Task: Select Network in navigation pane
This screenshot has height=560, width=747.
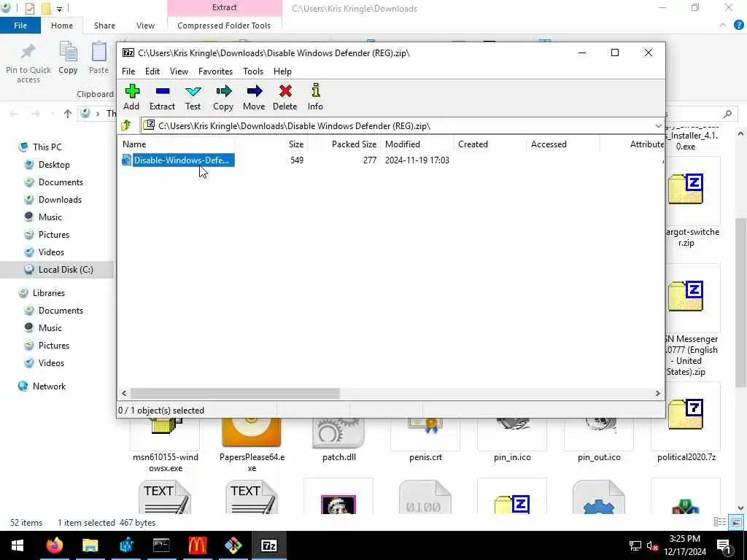Action: click(x=49, y=386)
